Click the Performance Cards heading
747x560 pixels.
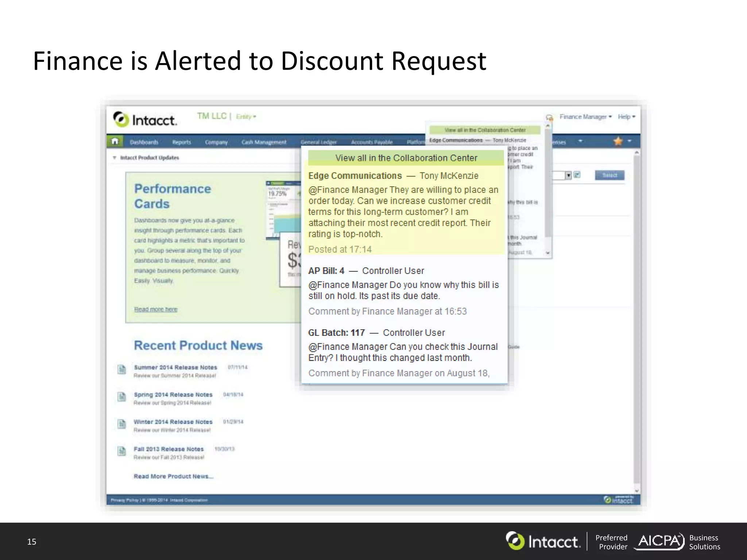coord(173,196)
